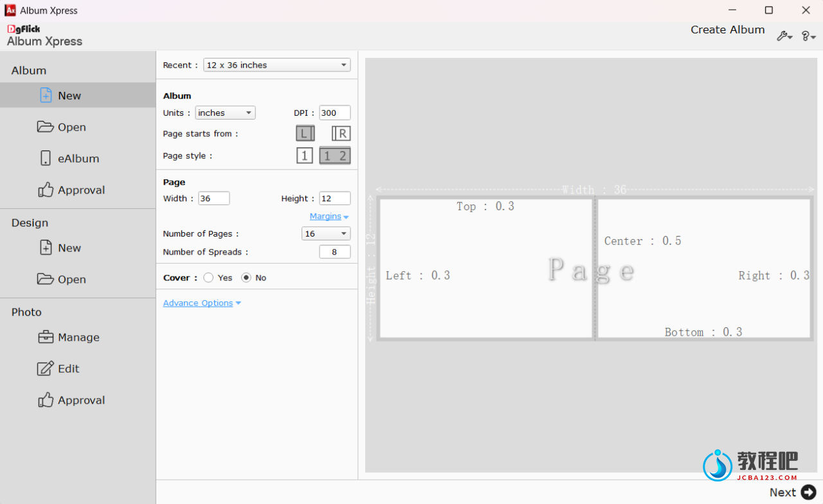Set page to start from right (R)
Screen dimensions: 823x504
point(341,134)
